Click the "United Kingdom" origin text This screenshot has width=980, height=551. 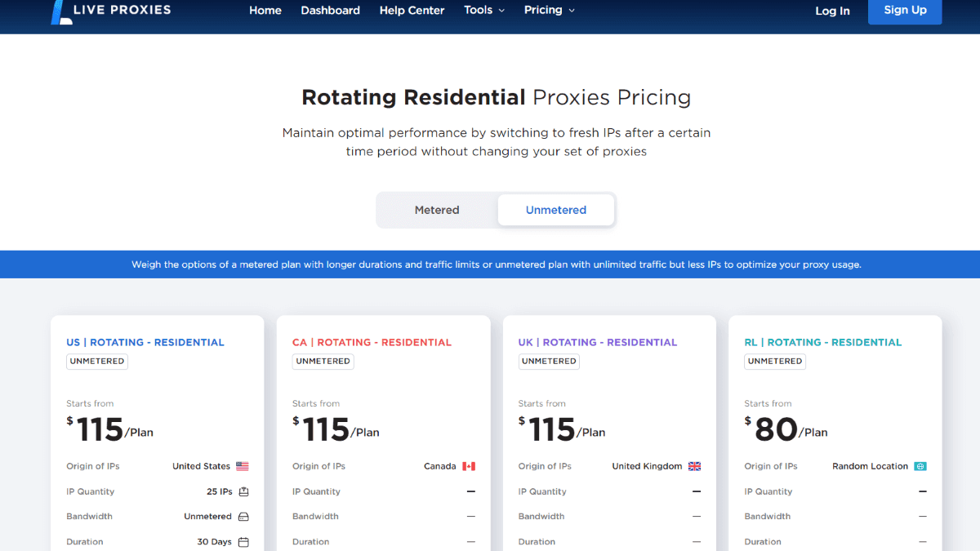tap(647, 466)
